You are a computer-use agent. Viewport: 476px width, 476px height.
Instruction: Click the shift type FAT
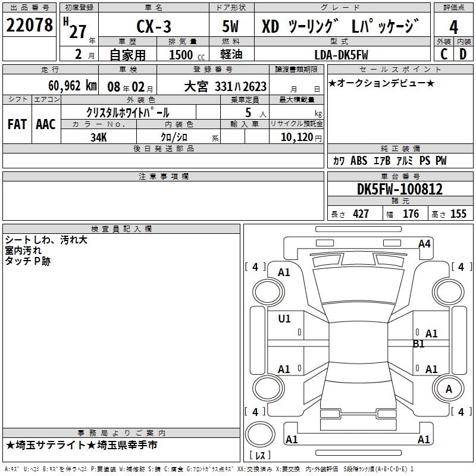click(17, 124)
